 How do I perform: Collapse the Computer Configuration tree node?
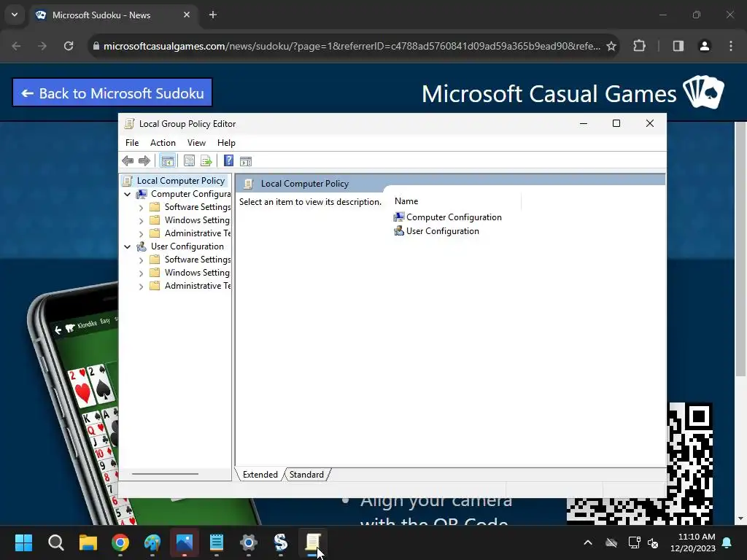pyautogui.click(x=127, y=194)
